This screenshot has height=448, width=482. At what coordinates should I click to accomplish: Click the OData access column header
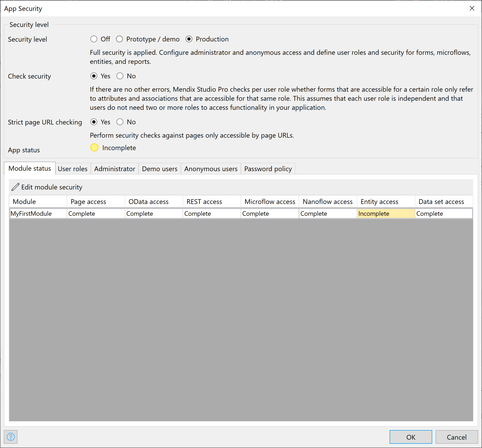pyautogui.click(x=154, y=201)
